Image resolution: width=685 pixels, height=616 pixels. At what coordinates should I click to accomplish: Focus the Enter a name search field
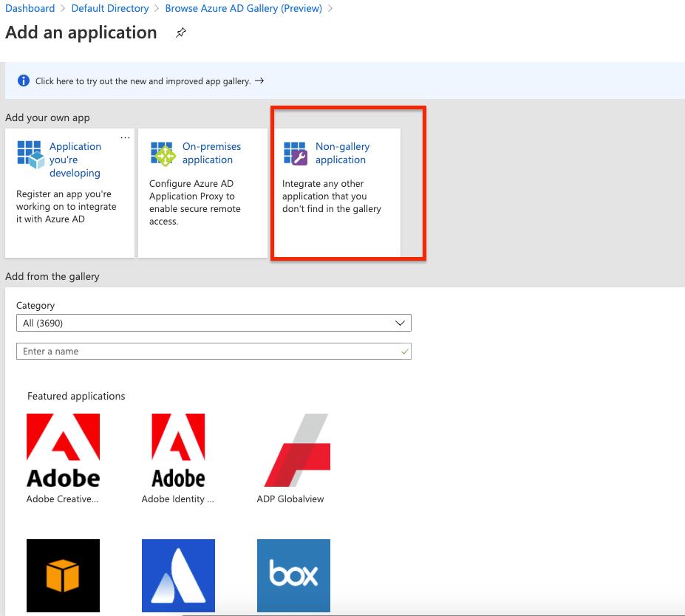tap(214, 352)
